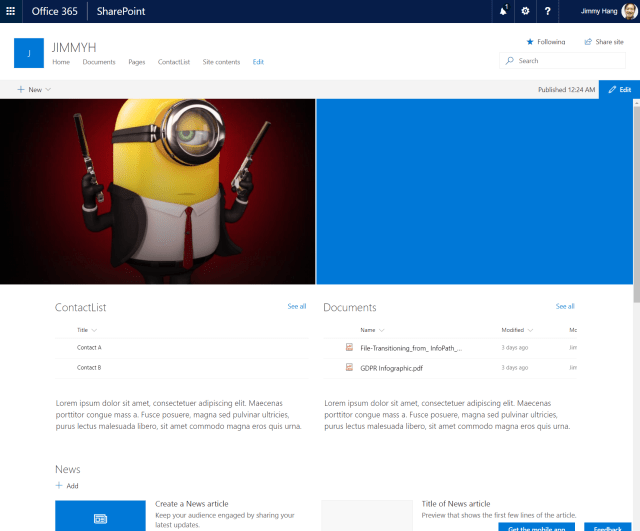The height and width of the screenshot is (531, 640).
Task: Click the news article placeholder icon
Action: coord(100,519)
